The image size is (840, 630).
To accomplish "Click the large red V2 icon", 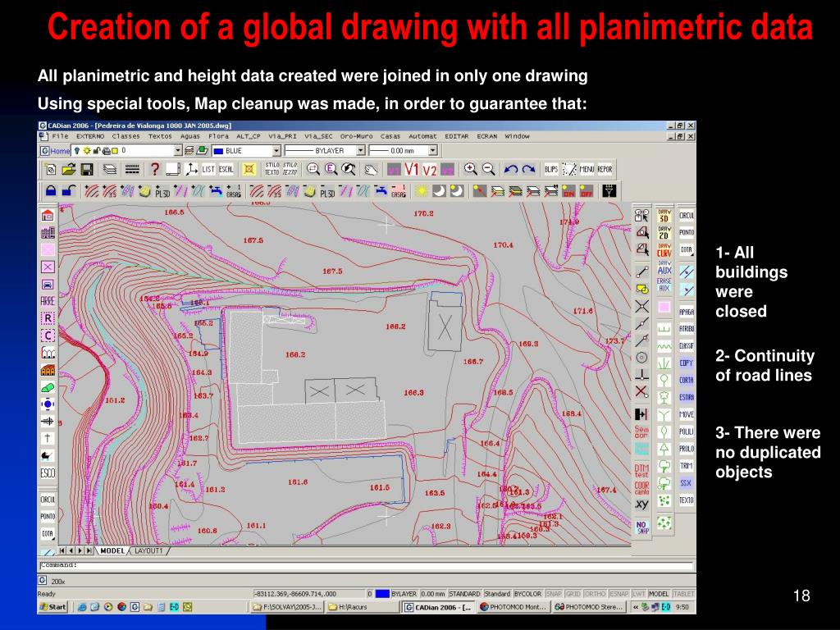I will pyautogui.click(x=430, y=170).
